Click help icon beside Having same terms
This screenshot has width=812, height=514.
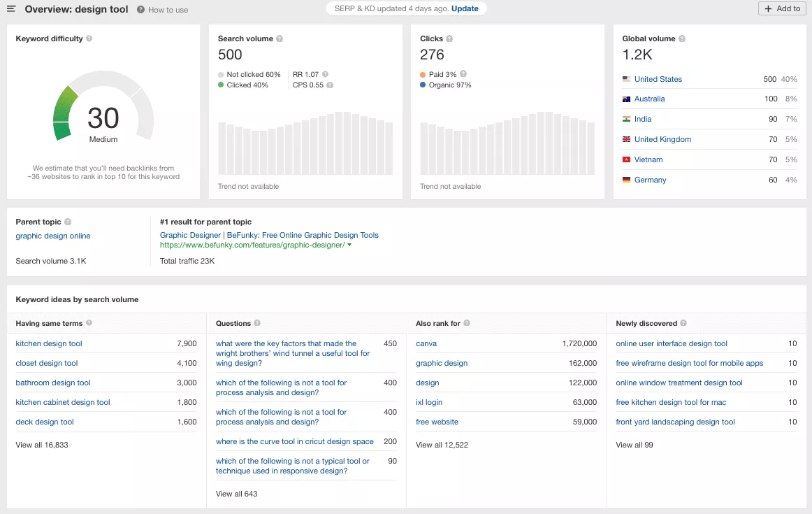point(89,324)
